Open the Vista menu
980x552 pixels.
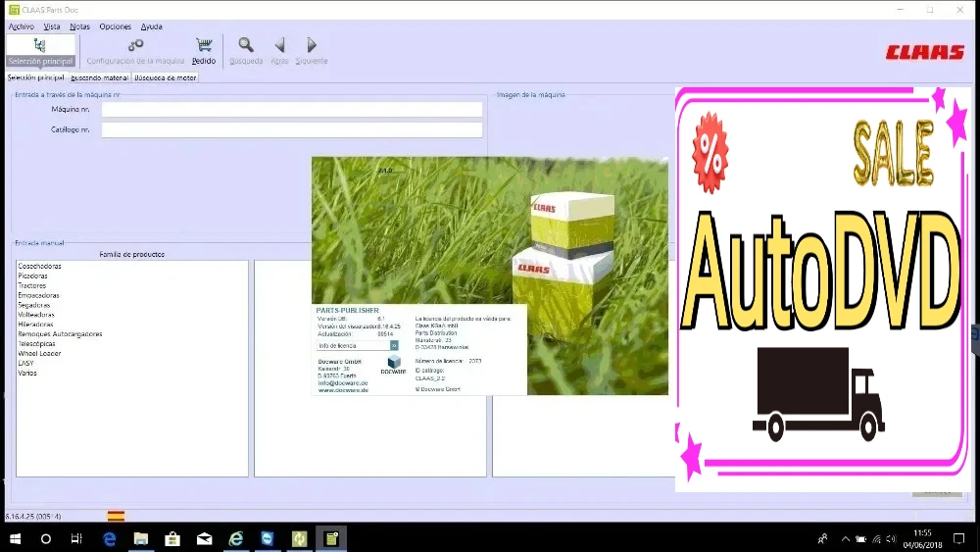coord(52,26)
